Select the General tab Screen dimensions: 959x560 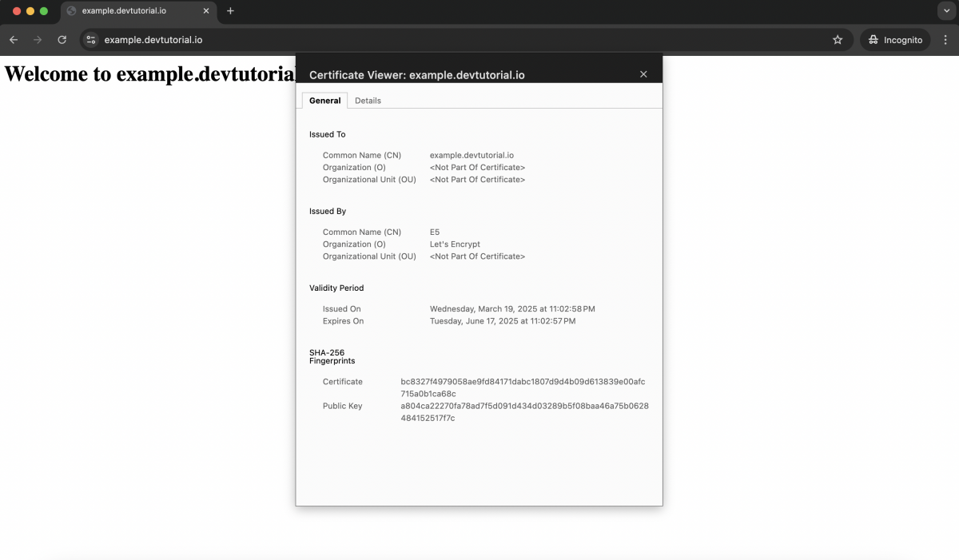(324, 101)
